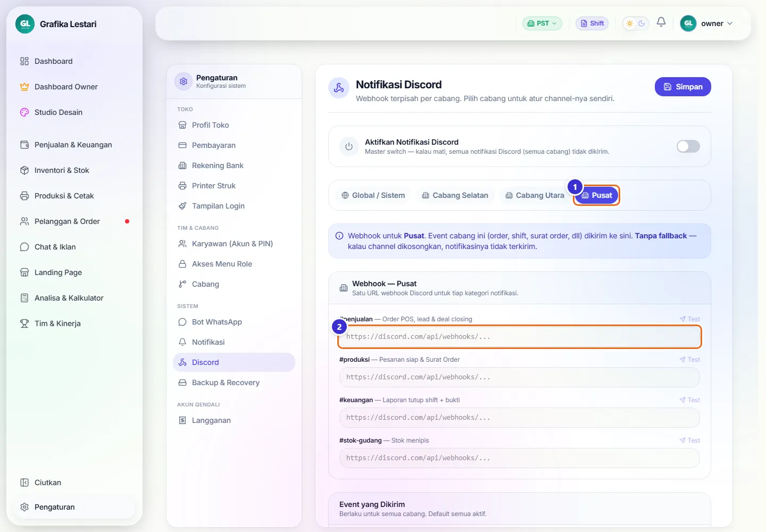
Task: Click the Pelanggan & Order people icon
Action: (x=24, y=221)
